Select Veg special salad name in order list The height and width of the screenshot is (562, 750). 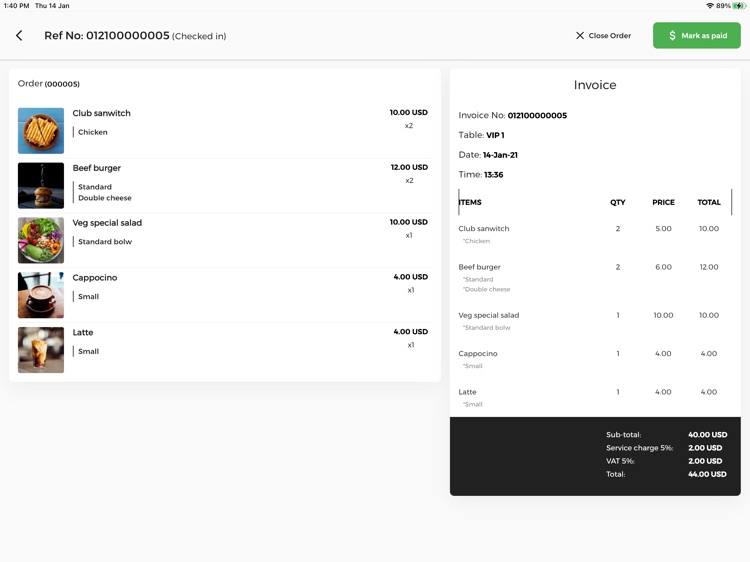point(107,223)
